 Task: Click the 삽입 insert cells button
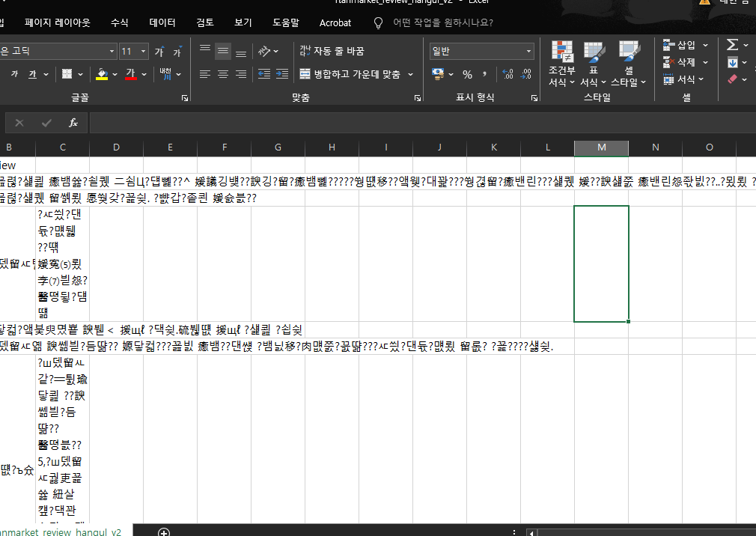click(x=680, y=46)
